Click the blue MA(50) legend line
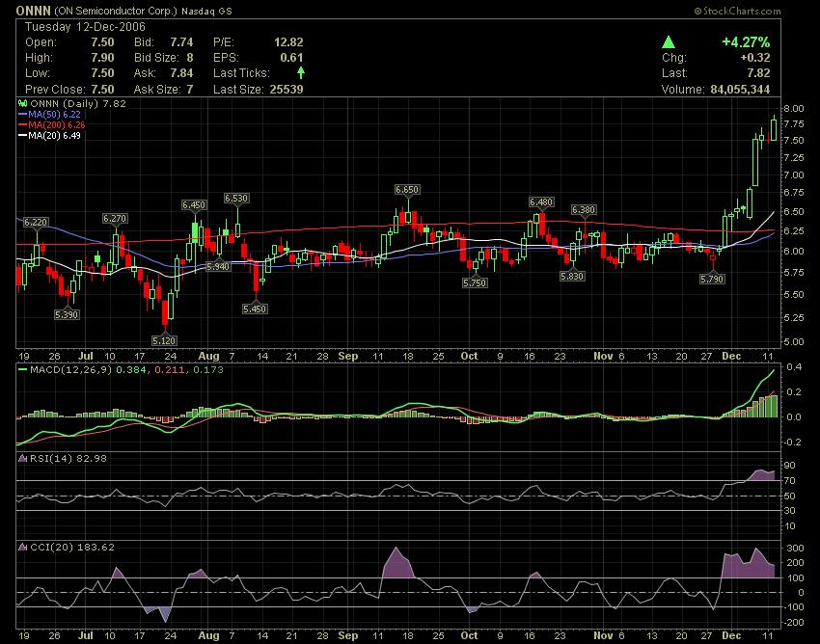The image size is (820, 644). click(22, 114)
